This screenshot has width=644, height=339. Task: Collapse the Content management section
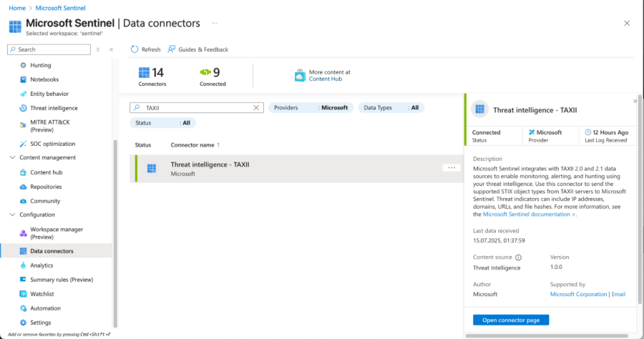(11, 157)
